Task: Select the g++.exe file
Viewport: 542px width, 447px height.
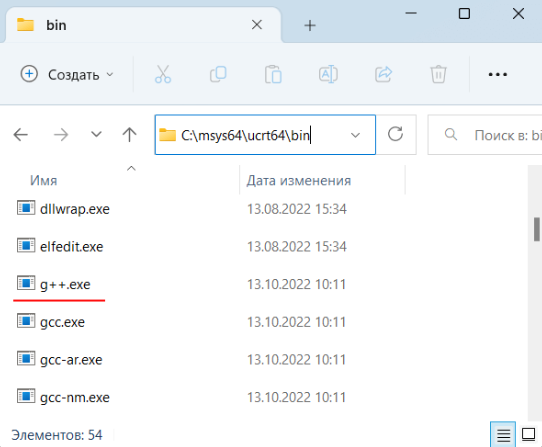Action: 65,284
